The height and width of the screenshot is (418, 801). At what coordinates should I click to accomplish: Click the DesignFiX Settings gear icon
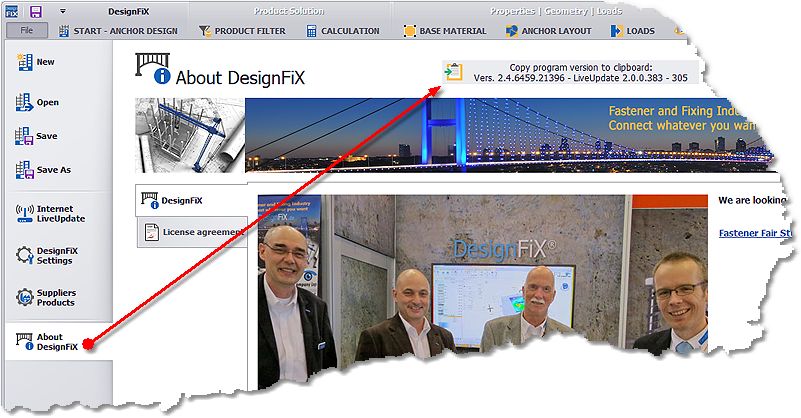tap(25, 255)
